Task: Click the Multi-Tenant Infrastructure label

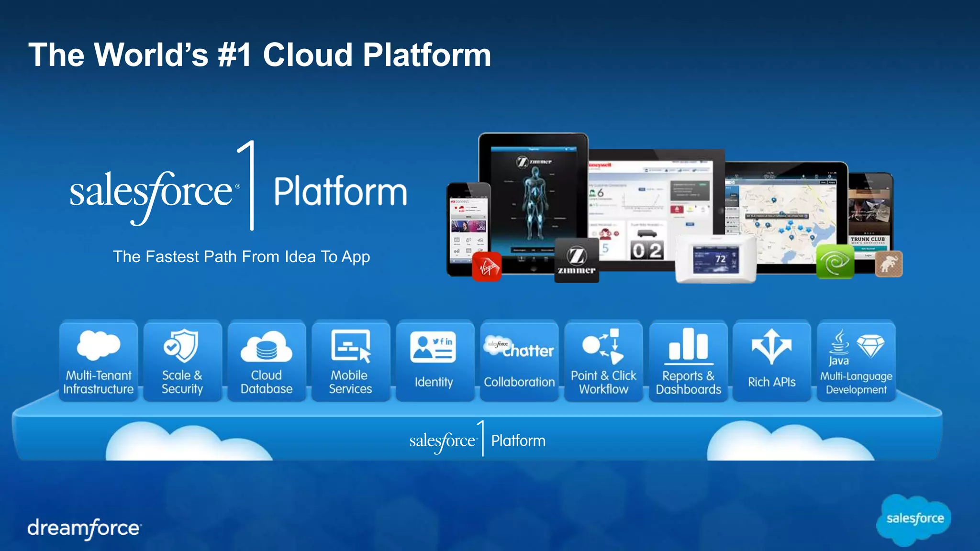Action: pos(99,382)
